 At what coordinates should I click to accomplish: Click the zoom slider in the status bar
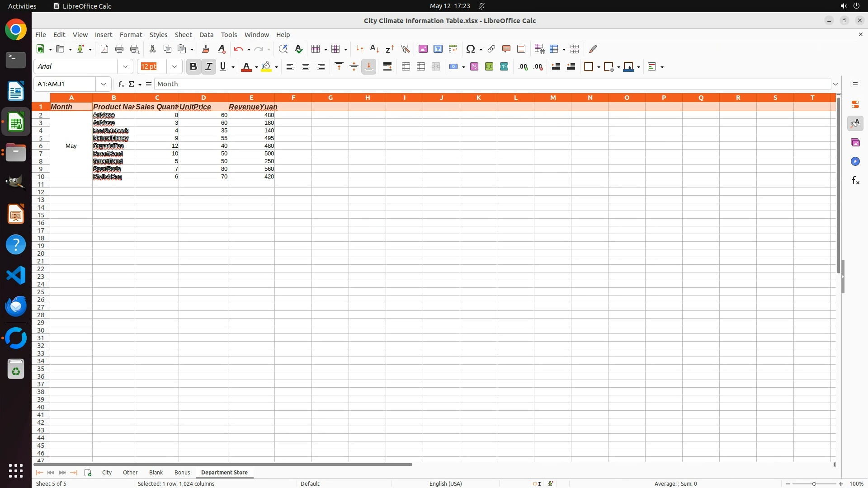814,484
